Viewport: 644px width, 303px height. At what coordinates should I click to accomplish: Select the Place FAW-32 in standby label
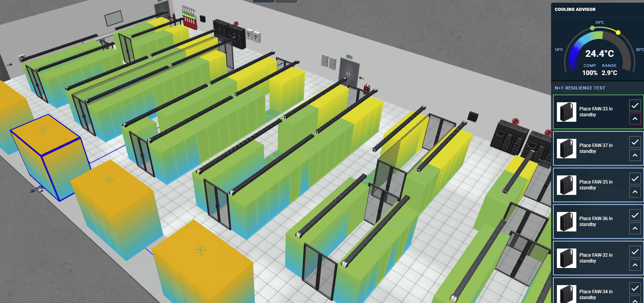click(x=596, y=258)
